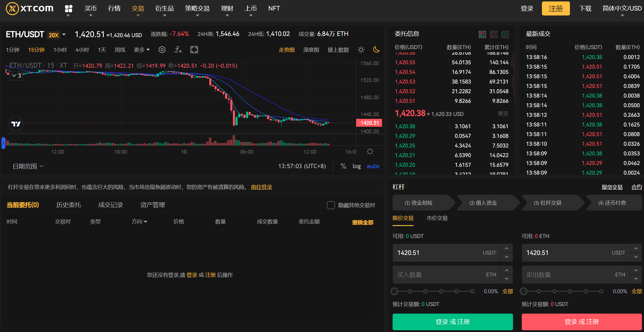The image size is (644, 332).
Task: Click the 撤销全部 cancel-all link
Action: (x=363, y=222)
